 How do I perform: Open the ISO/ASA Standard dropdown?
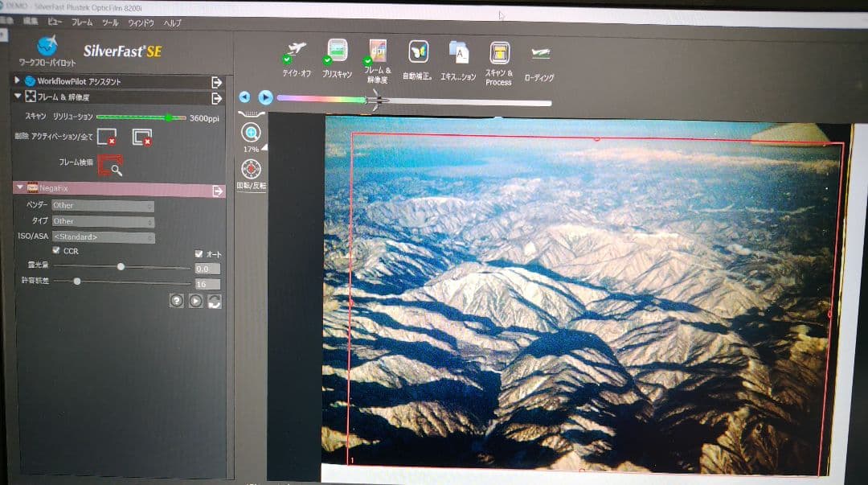click(x=102, y=237)
